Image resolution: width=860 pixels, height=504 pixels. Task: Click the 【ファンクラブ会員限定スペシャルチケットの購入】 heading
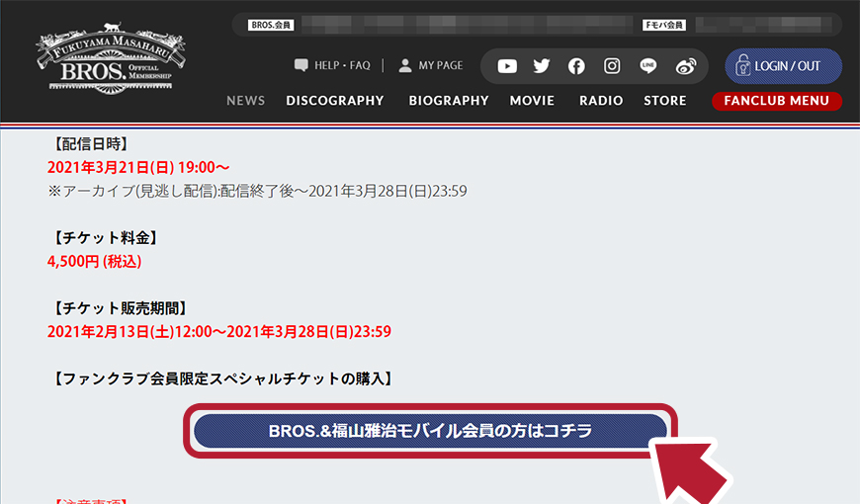pyautogui.click(x=222, y=378)
